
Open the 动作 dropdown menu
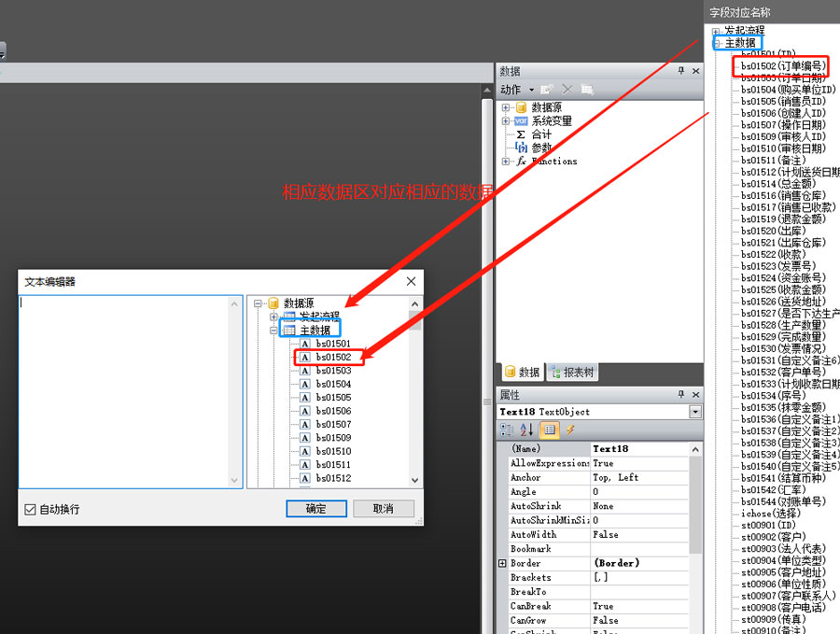[x=516, y=90]
